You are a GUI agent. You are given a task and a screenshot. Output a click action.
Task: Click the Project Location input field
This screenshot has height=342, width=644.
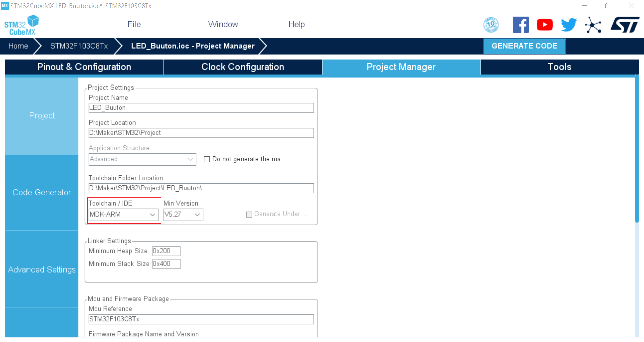[x=201, y=133]
